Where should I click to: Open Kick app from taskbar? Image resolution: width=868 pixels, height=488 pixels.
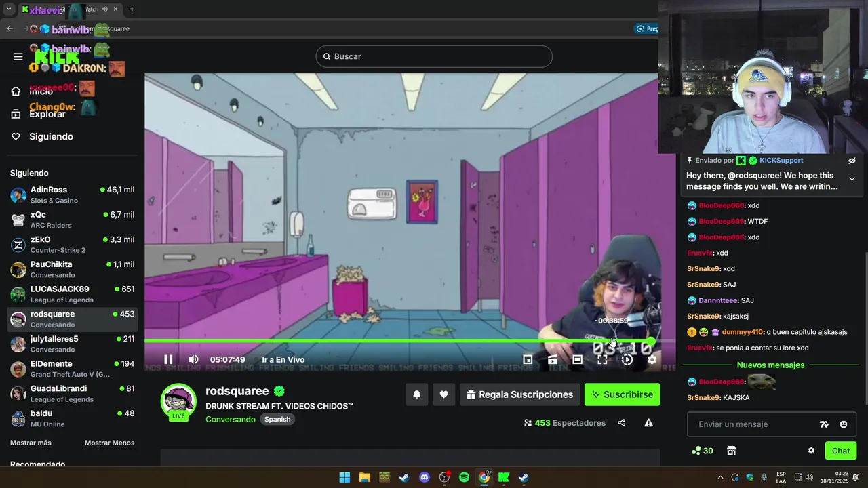click(x=504, y=477)
